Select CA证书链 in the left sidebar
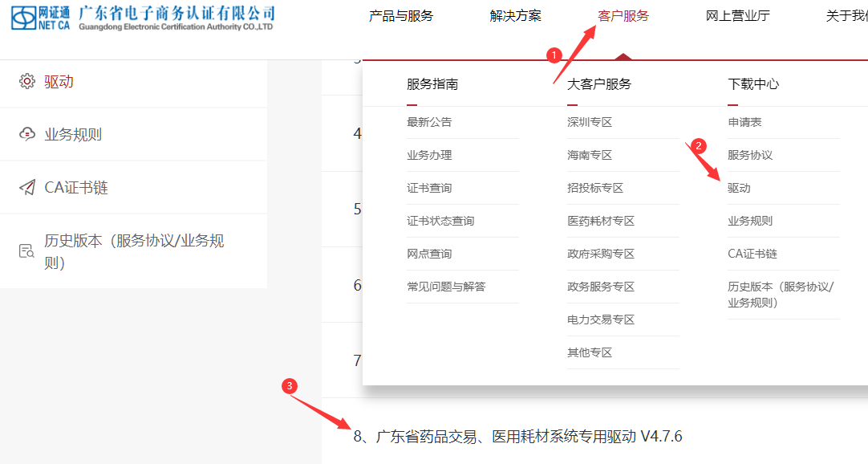868x464 pixels. click(x=76, y=188)
